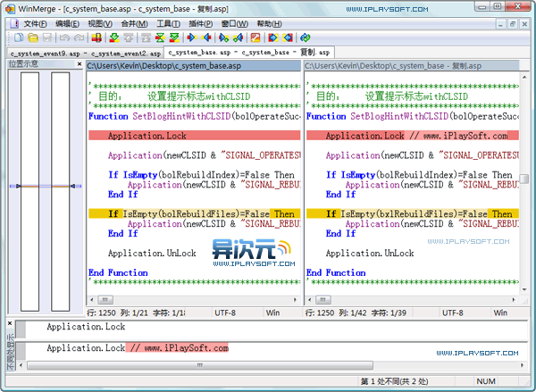Click the left pane line with bolRebuildFiles
536x392 pixels.
194,214
